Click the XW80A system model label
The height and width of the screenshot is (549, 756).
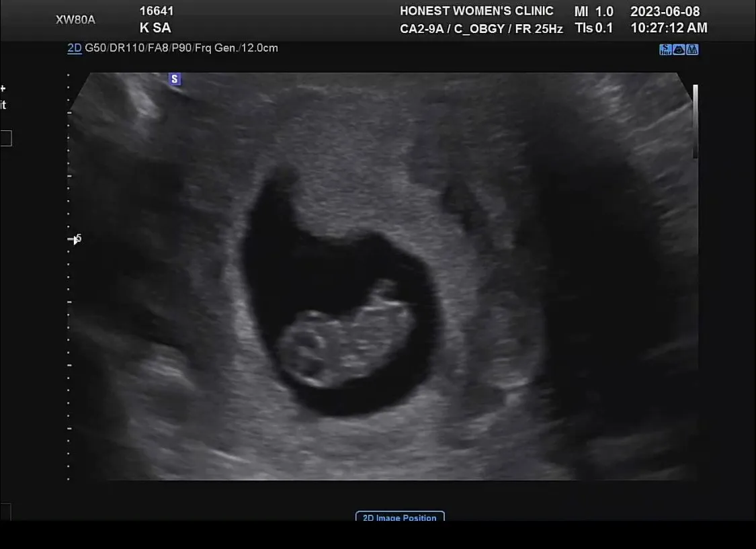point(75,19)
